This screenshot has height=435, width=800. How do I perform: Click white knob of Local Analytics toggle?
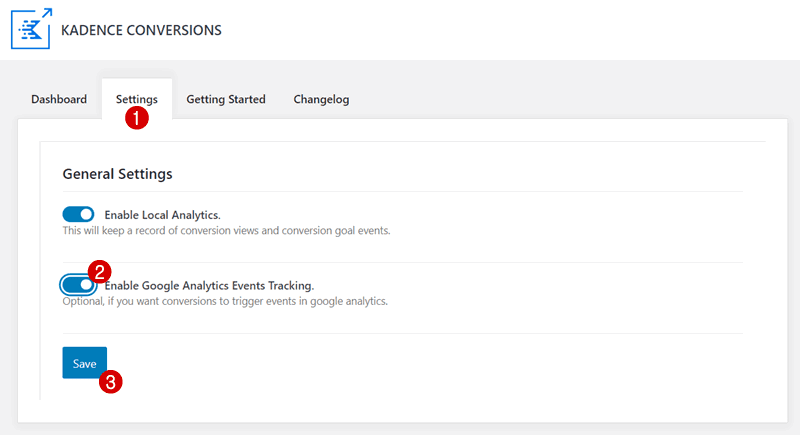(x=87, y=214)
